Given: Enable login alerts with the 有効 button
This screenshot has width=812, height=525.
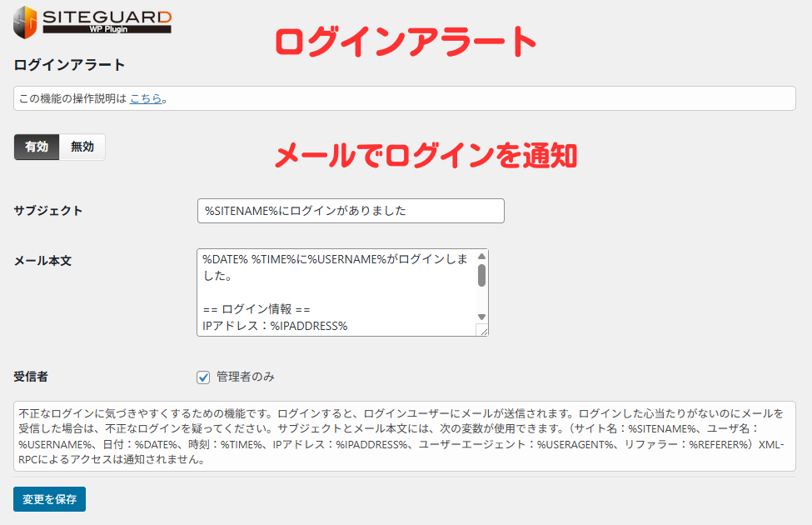Looking at the screenshot, I should pyautogui.click(x=36, y=147).
